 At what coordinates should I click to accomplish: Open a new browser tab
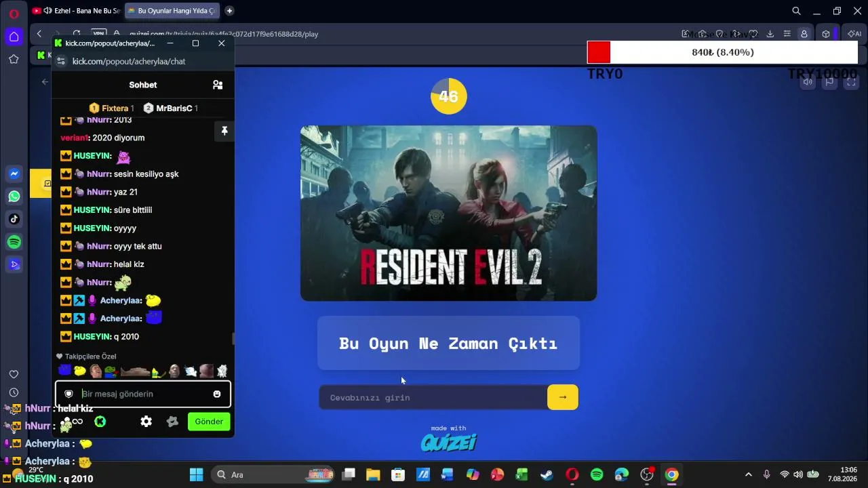point(229,11)
